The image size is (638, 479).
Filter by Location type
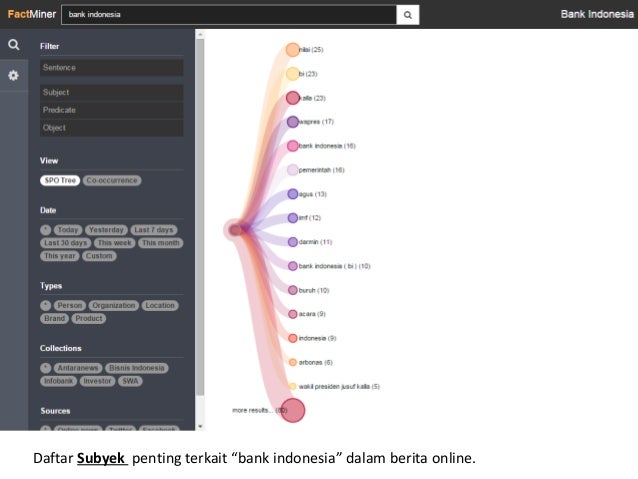[160, 306]
